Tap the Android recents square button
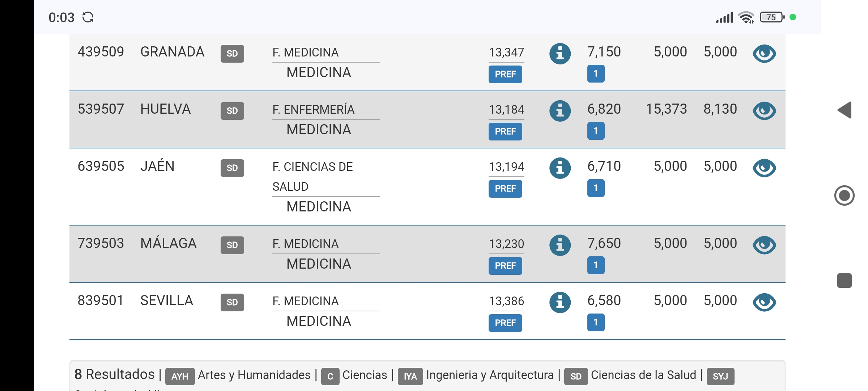The width and height of the screenshot is (868, 391). [844, 281]
